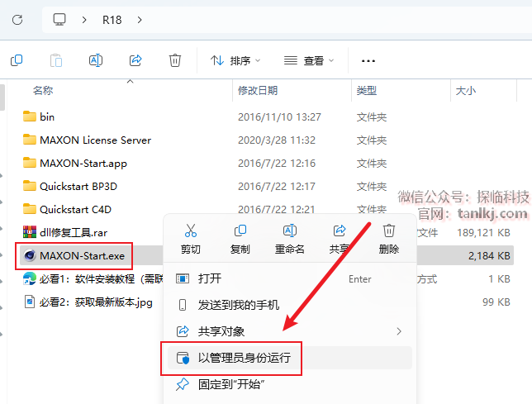
Task: Click the toolbar Delete trash icon
Action: [175, 60]
